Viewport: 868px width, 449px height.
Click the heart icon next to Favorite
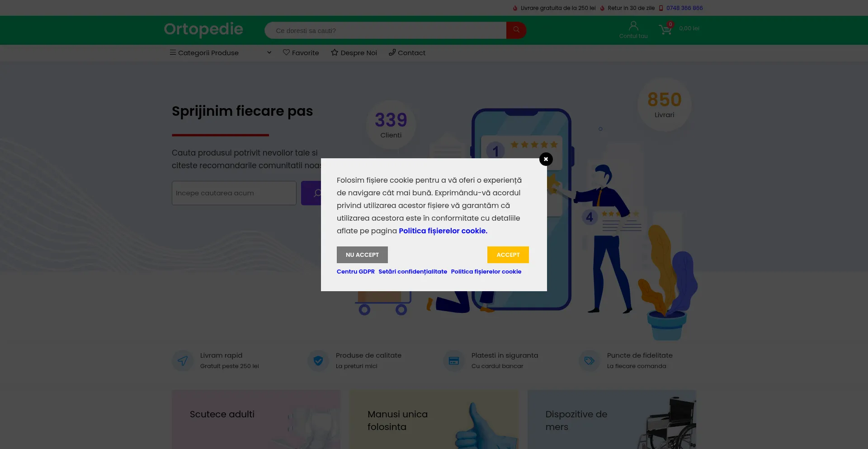coord(286,52)
